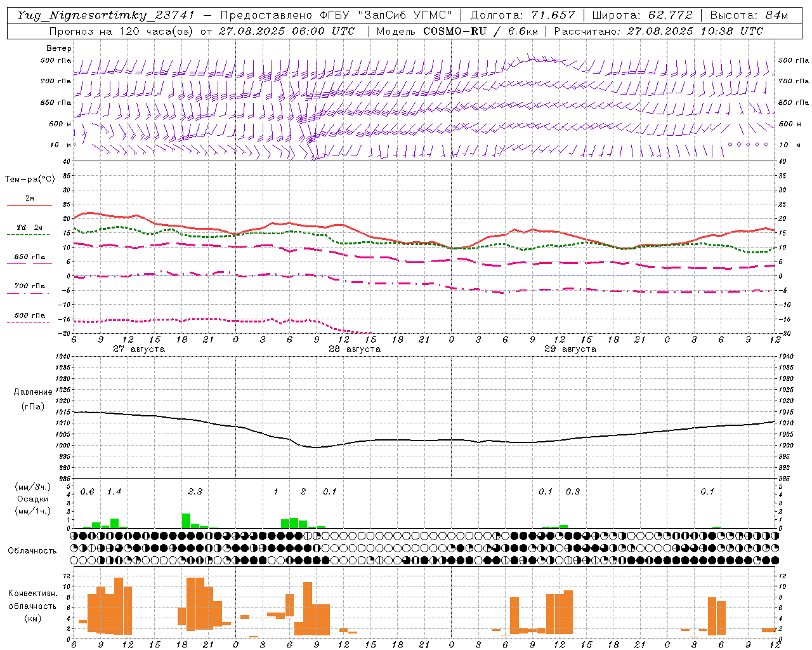Click the (км) unit under convective cloud label
Image resolution: width=812 pixels, height=650 pixels.
[32, 618]
